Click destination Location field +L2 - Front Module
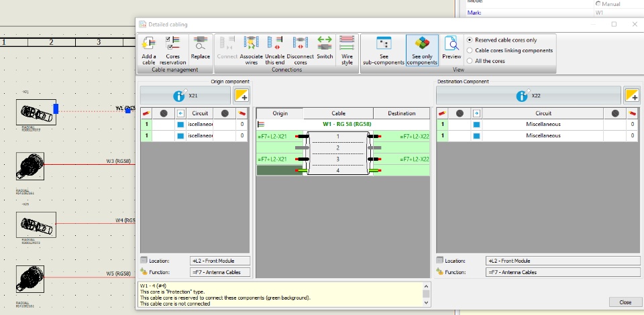The height and width of the screenshot is (315, 644). click(563, 261)
